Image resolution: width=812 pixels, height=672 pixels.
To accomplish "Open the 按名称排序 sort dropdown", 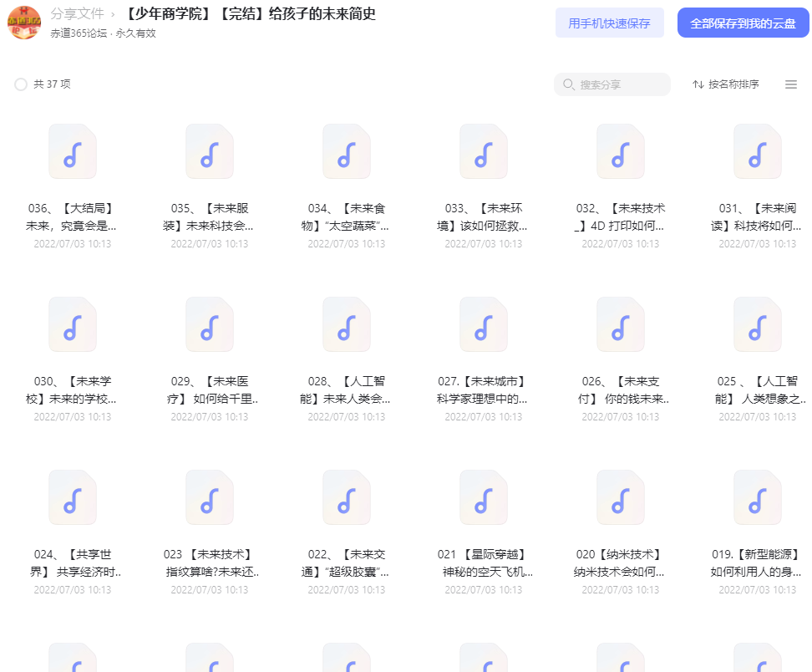I will [725, 84].
